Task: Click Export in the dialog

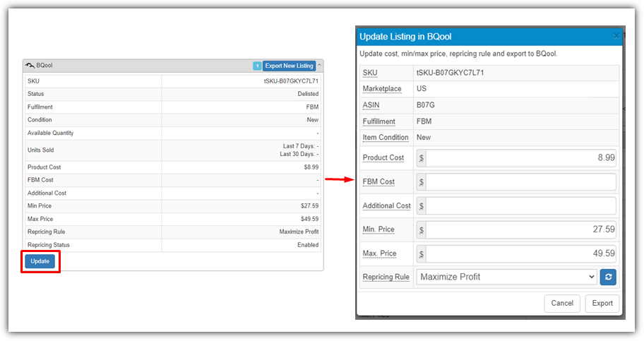Action: (602, 303)
